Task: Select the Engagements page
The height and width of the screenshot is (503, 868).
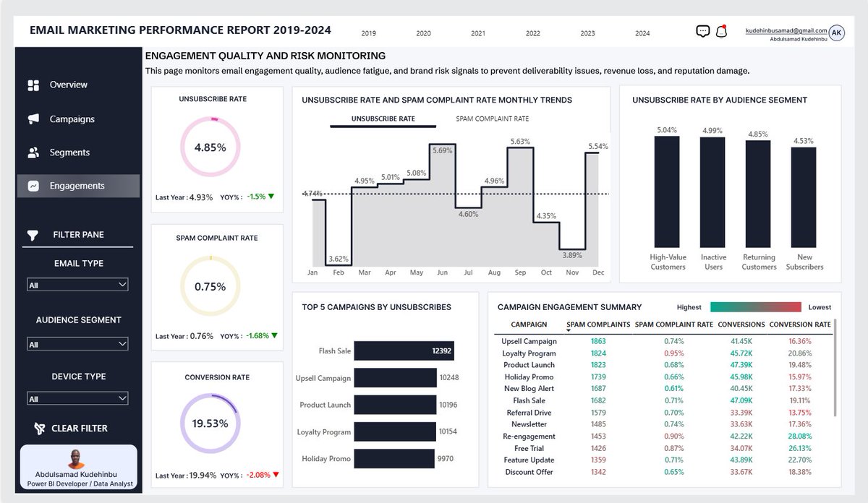Action: click(78, 186)
